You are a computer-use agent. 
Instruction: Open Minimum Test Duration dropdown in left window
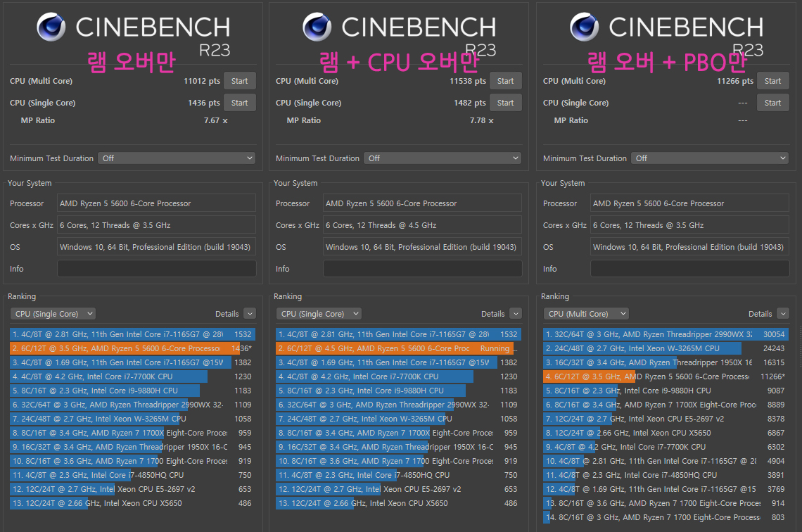(177, 158)
